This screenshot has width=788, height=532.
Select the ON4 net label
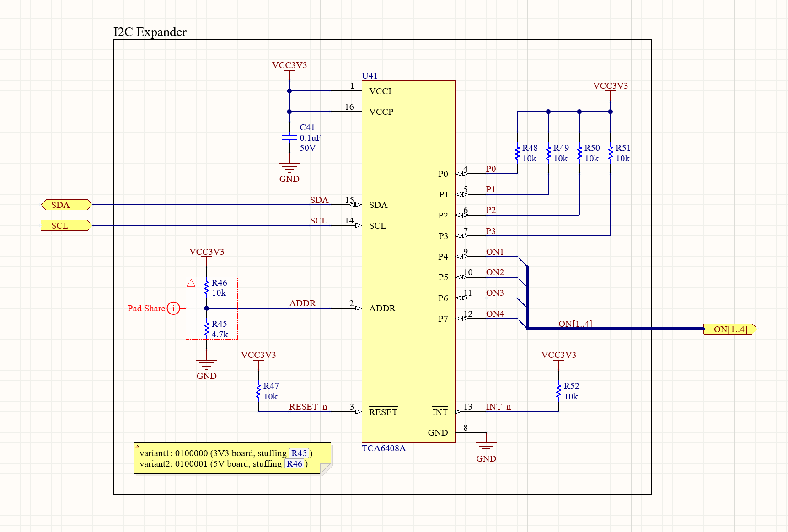click(495, 314)
